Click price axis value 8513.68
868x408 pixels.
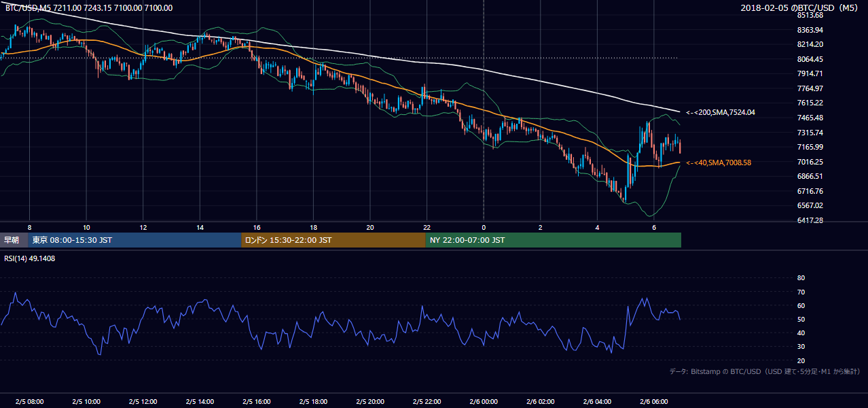tap(810, 15)
